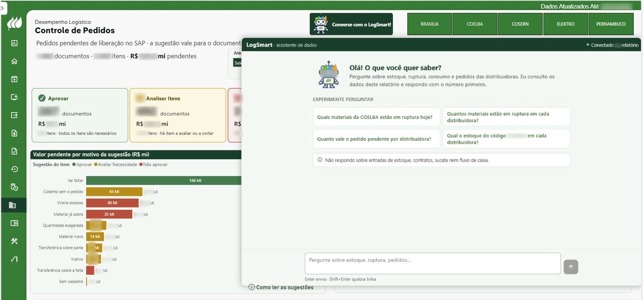The height and width of the screenshot is (300, 644).
Task: Switch to the ELEKTRO tab
Action: [x=565, y=24]
